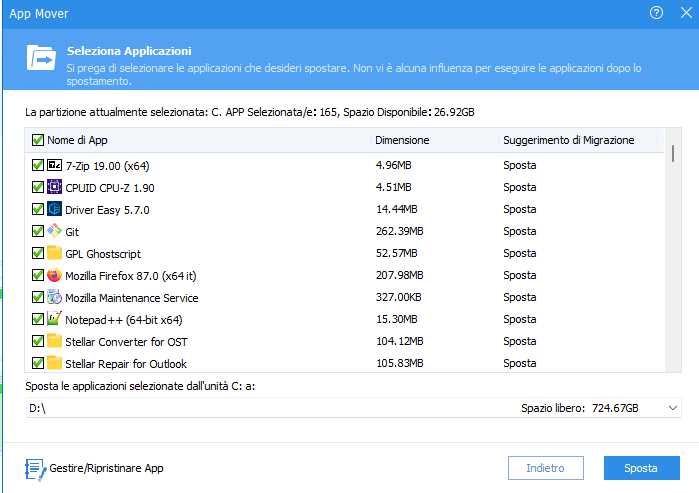Close the App Mover window
The image size is (699, 493).
pos(687,12)
